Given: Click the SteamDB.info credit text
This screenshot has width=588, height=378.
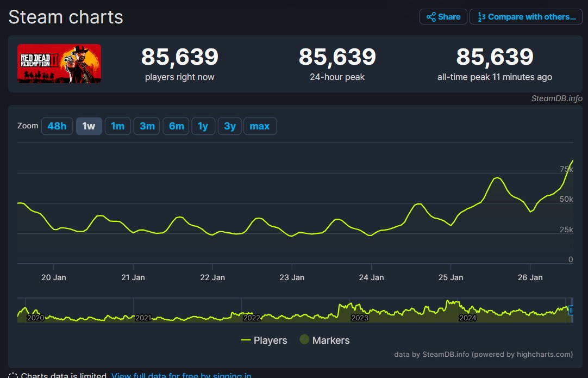Looking at the screenshot, I should [x=556, y=98].
